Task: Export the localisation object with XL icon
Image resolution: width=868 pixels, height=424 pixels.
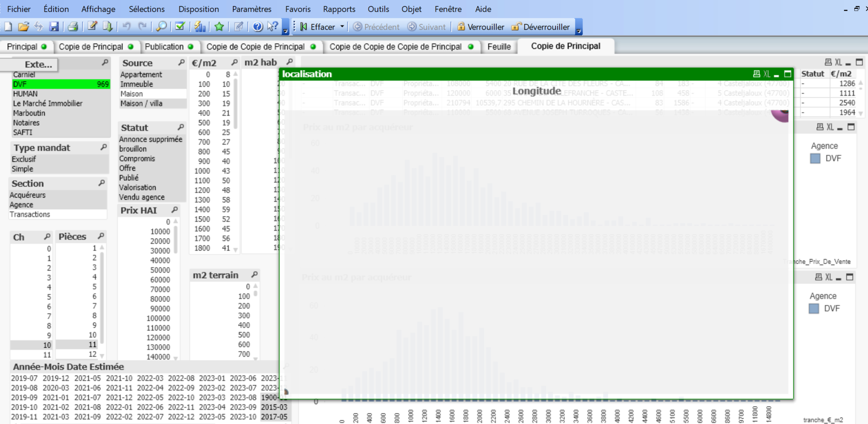Action: pos(767,74)
